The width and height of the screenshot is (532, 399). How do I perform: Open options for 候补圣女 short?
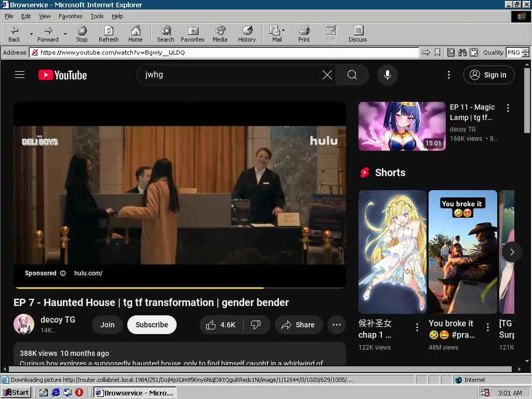coord(417,327)
